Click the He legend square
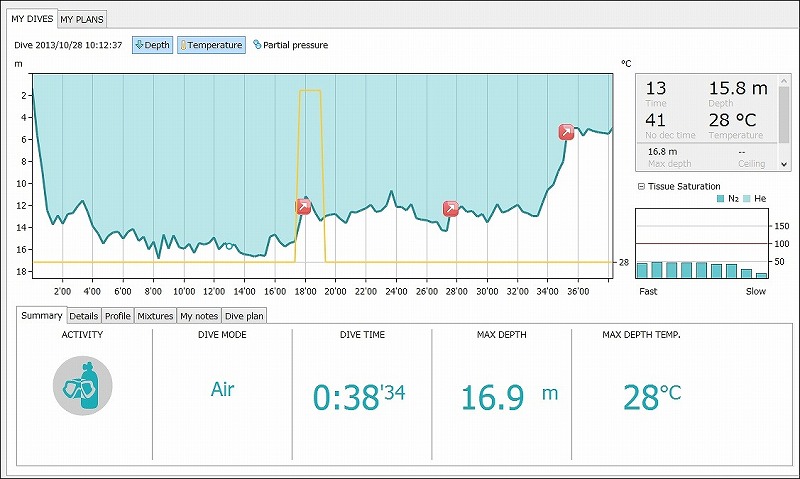The width and height of the screenshot is (800, 479). [x=746, y=200]
